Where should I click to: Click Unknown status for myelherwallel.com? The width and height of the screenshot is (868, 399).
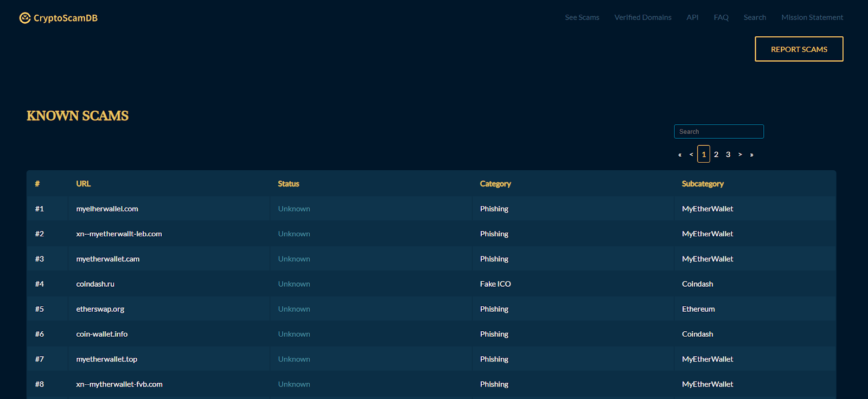point(294,209)
